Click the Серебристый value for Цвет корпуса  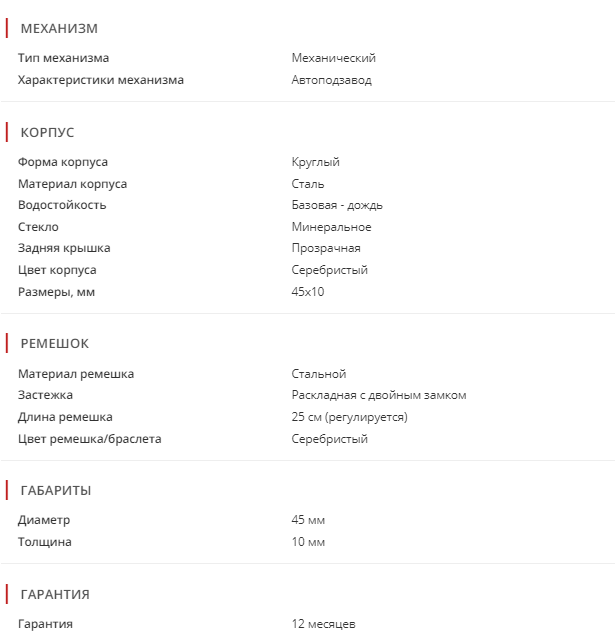tap(329, 270)
